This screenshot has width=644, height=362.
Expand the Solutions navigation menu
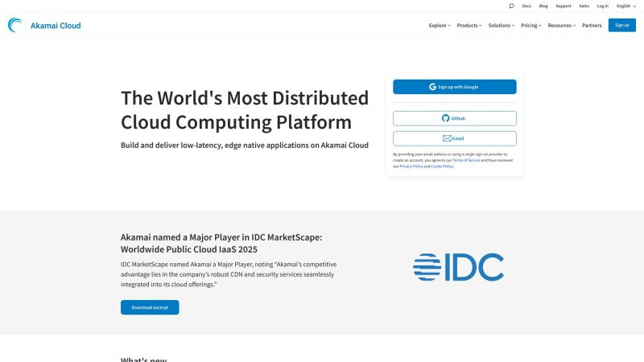(x=502, y=25)
